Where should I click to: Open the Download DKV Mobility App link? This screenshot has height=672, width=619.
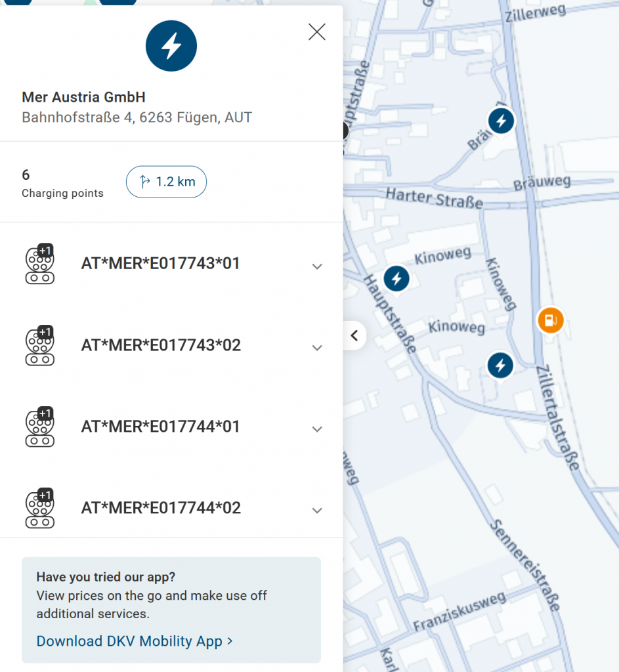[135, 641]
